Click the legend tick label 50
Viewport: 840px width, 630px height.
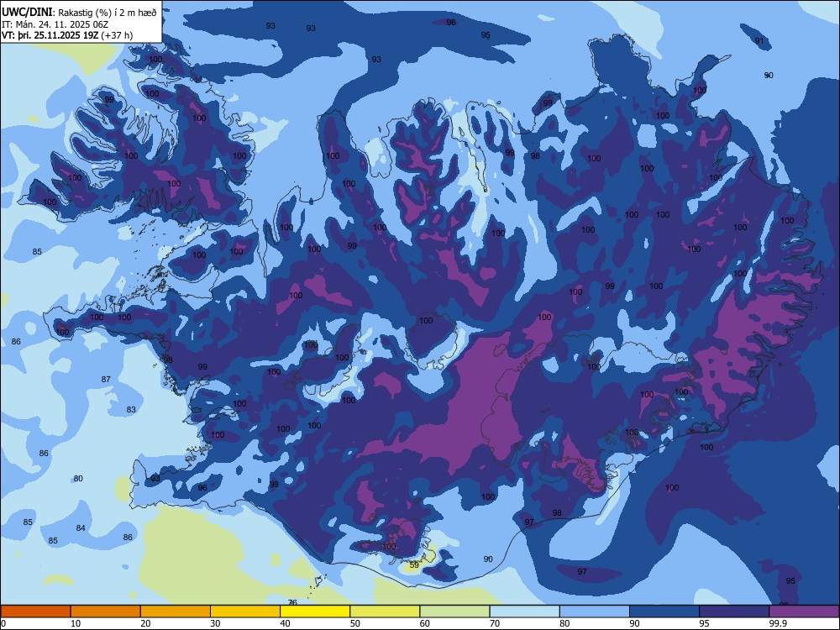tap(355, 623)
